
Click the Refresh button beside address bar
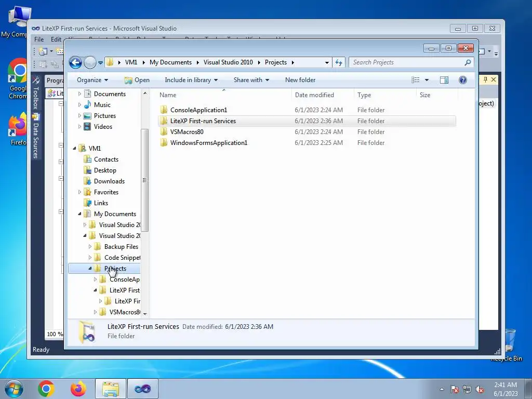click(x=339, y=62)
